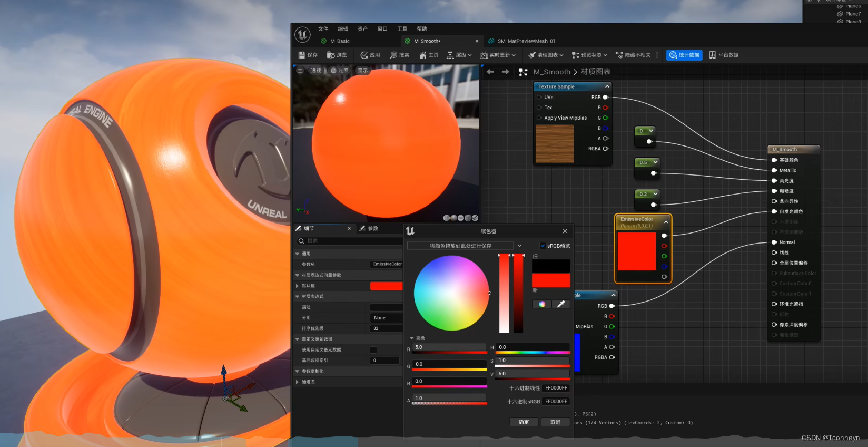
Task: Click the 十六进制sRGB hex field
Action: 556,402
